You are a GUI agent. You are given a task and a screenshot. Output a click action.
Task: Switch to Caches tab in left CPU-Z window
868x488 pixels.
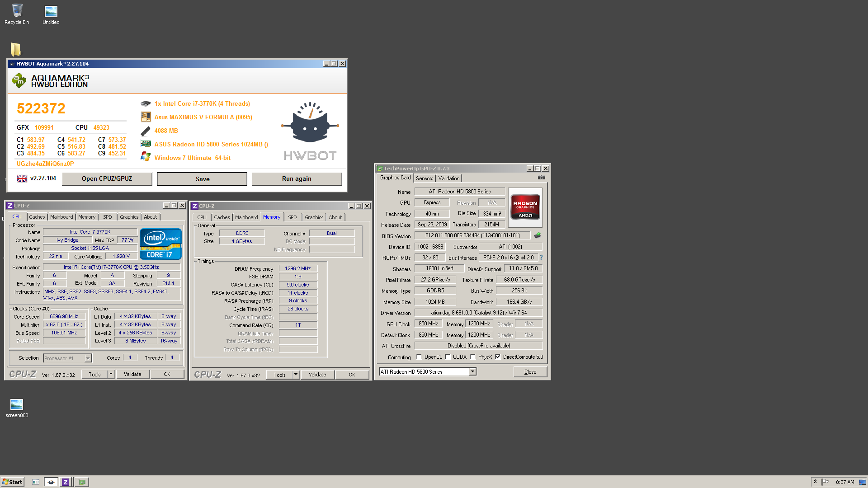[37, 217]
